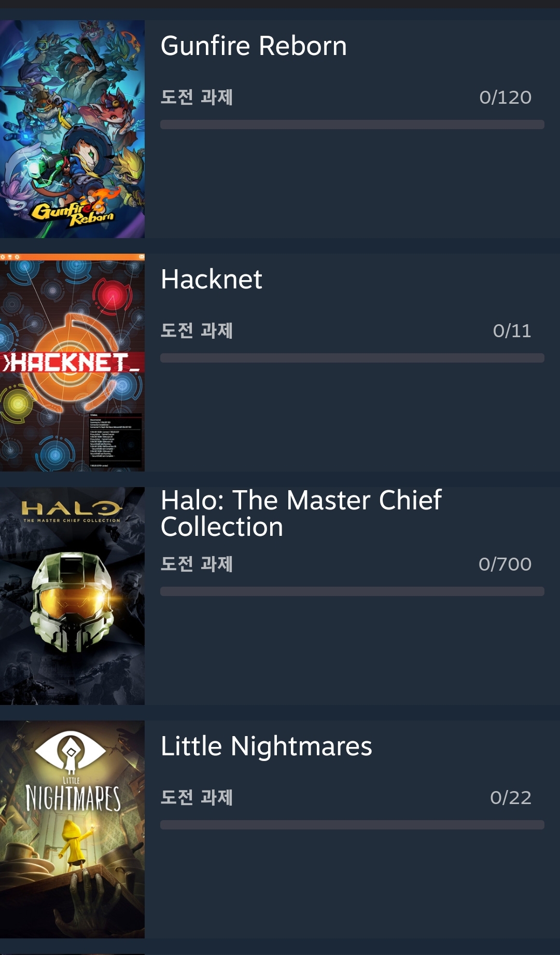Select the Gunfire Reborn title
This screenshot has height=955, width=560.
click(254, 46)
